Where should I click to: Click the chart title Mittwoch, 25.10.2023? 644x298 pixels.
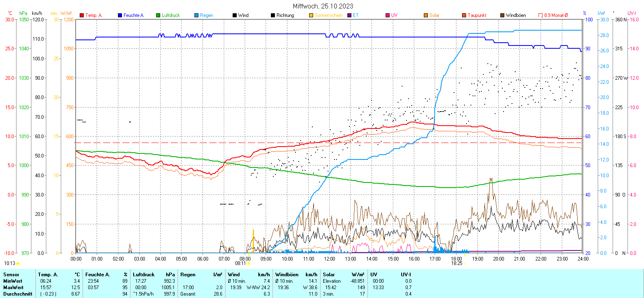pyautogui.click(x=323, y=6)
